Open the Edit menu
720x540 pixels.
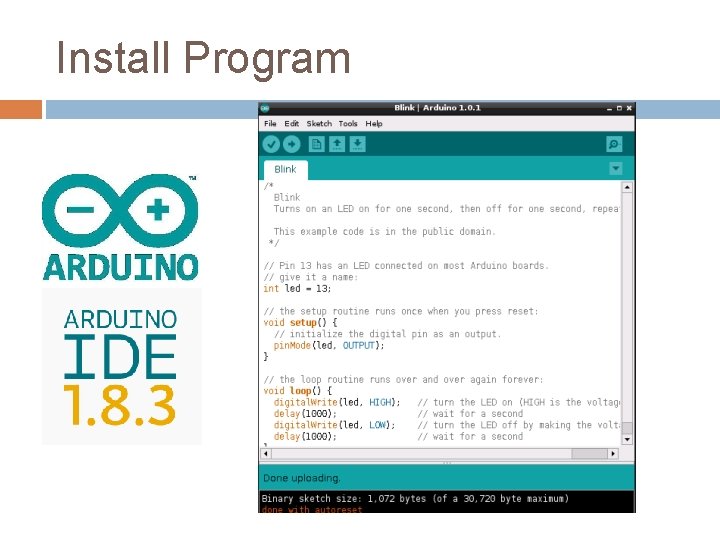[x=292, y=124]
